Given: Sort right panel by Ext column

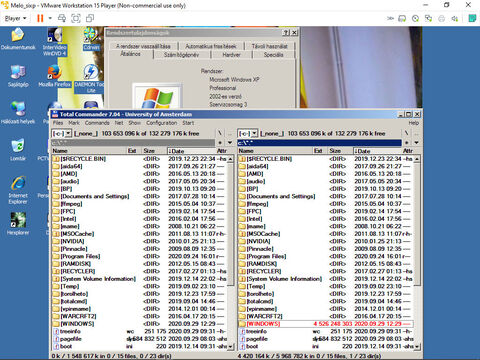Looking at the screenshot, I should [x=320, y=151].
